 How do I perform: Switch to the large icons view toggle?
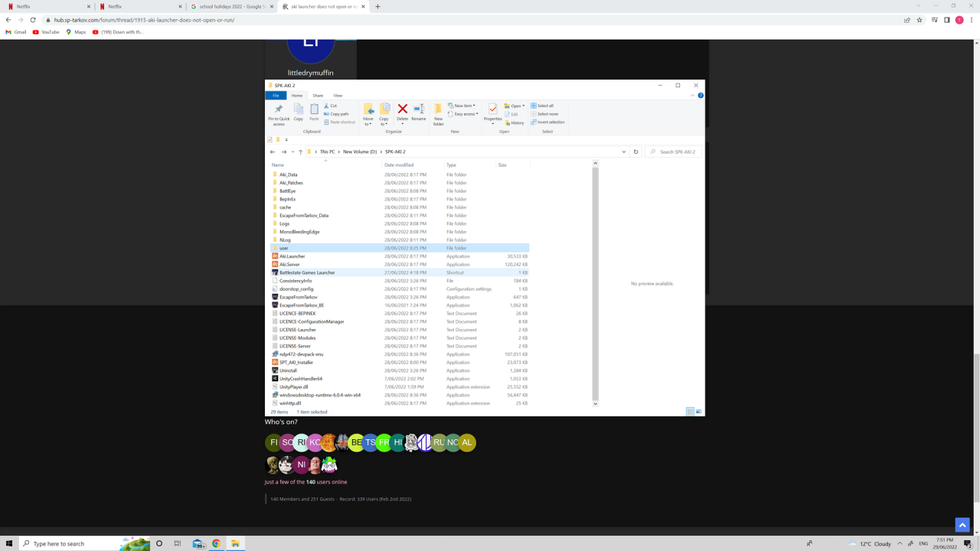[x=699, y=412]
